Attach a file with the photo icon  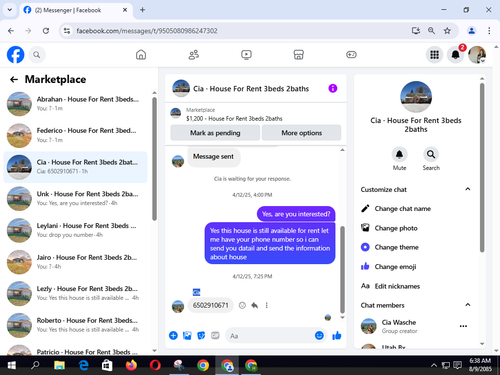(x=187, y=335)
